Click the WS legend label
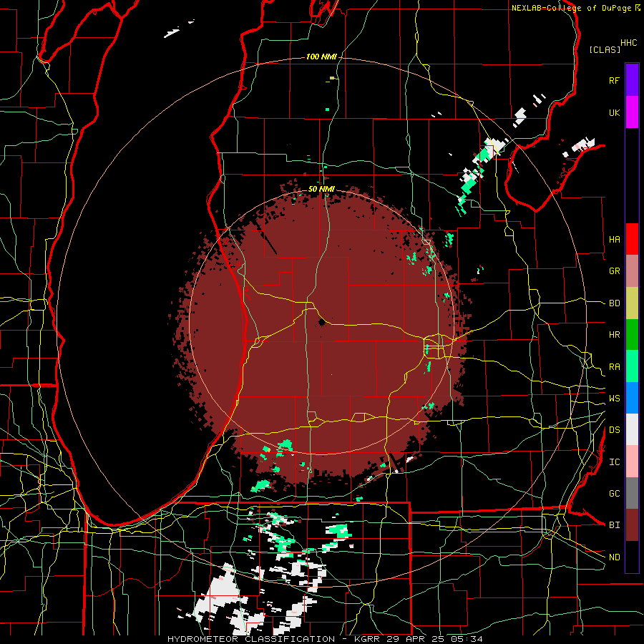Image resolution: width=644 pixels, height=644 pixels. coord(614,398)
